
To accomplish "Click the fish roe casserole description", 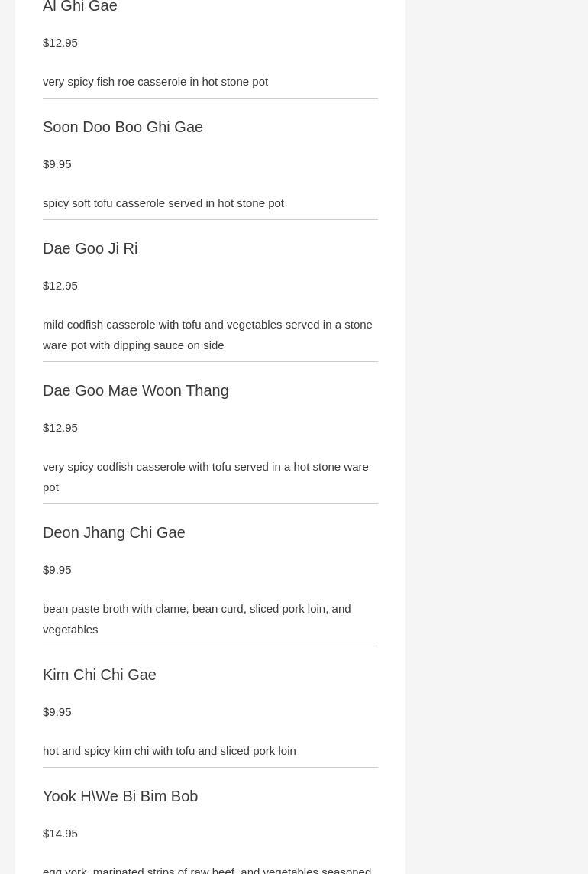I will pos(155,82).
